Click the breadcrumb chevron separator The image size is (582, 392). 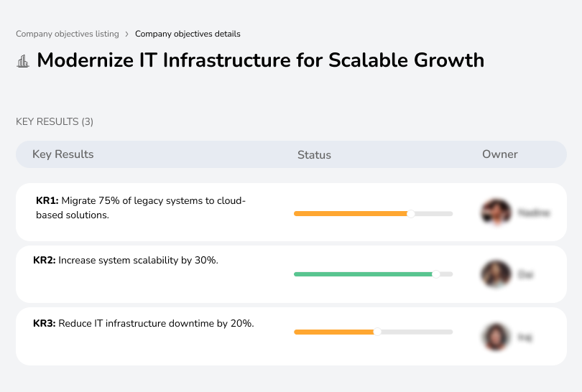127,34
